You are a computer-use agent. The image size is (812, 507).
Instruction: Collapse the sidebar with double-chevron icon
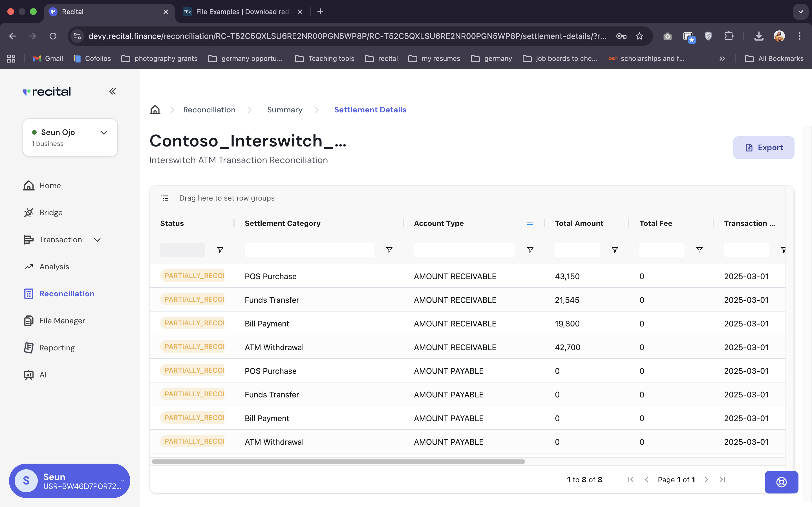click(112, 91)
